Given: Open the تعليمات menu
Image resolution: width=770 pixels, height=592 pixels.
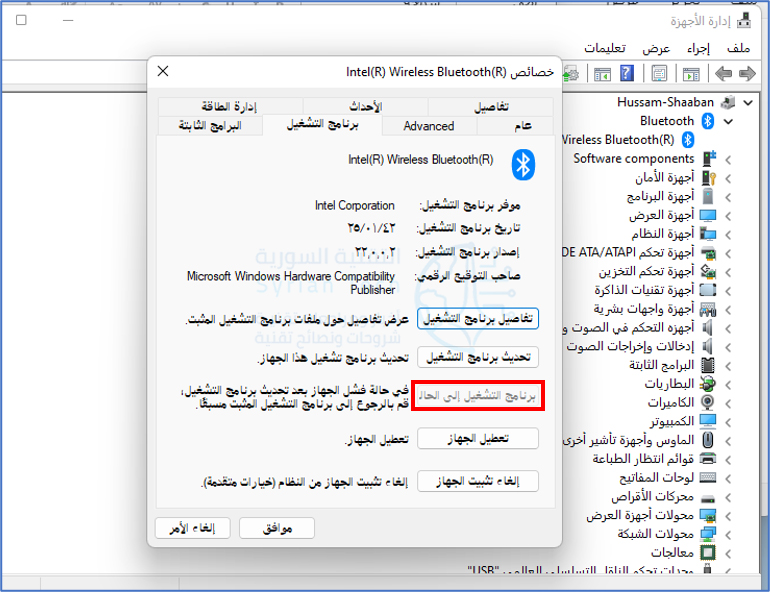Looking at the screenshot, I should [x=605, y=48].
